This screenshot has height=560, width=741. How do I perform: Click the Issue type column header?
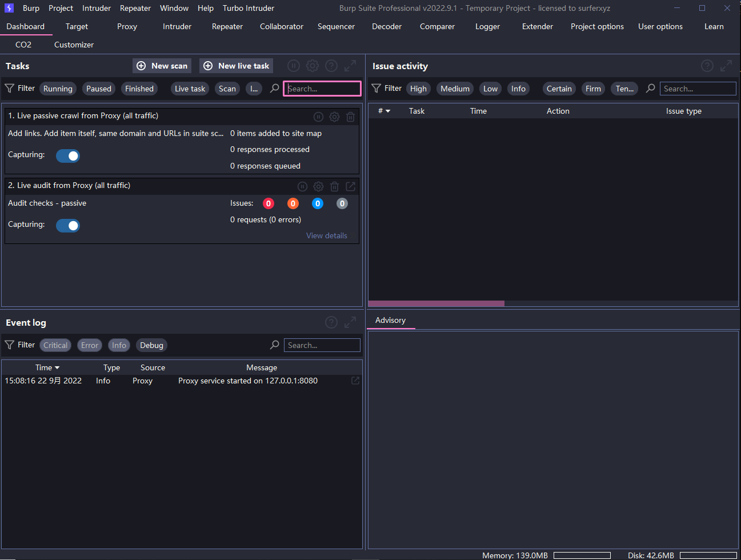pyautogui.click(x=683, y=111)
